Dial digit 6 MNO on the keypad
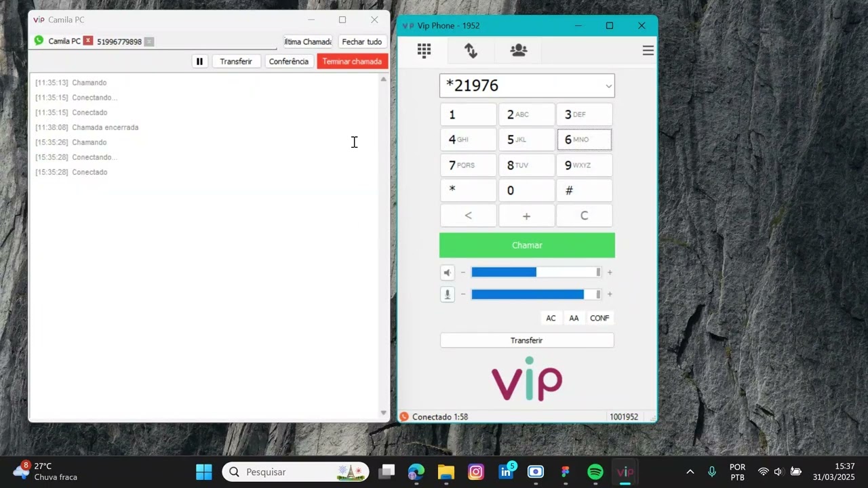 tap(584, 140)
